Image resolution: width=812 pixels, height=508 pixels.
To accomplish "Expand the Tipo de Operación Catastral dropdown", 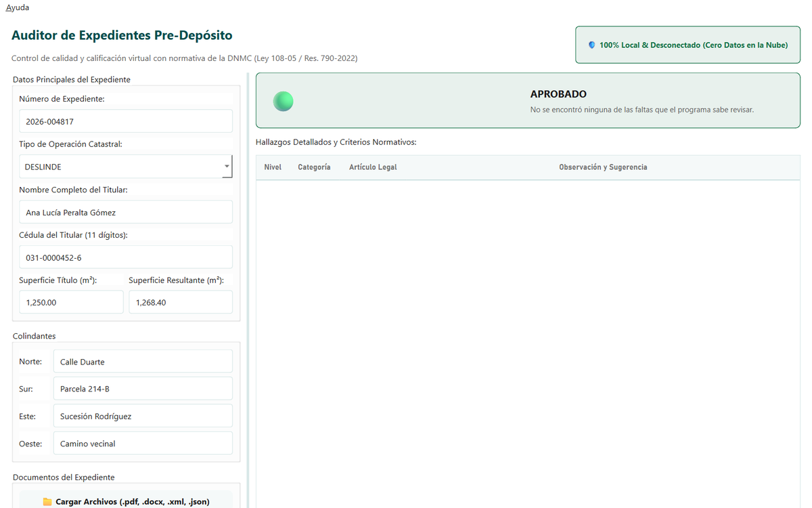I will pos(126,167).
